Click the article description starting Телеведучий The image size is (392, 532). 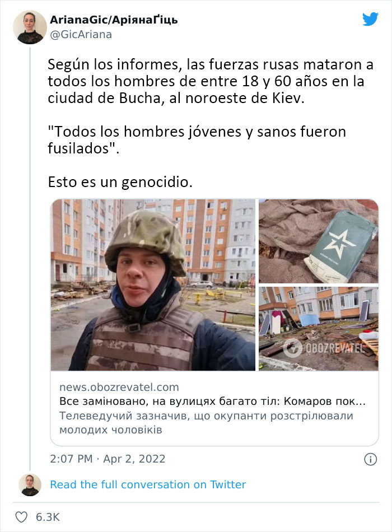point(206,423)
